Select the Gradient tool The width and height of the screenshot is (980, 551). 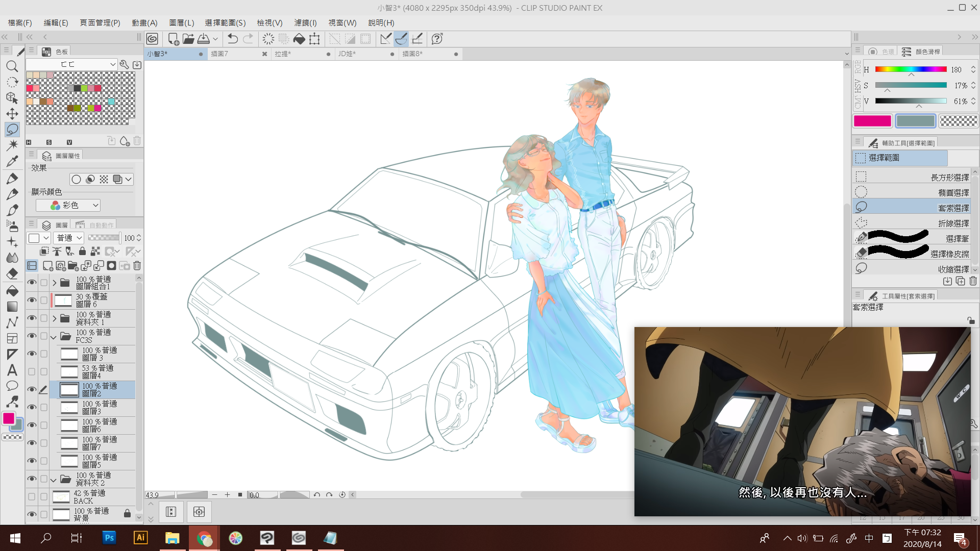pos(12,307)
